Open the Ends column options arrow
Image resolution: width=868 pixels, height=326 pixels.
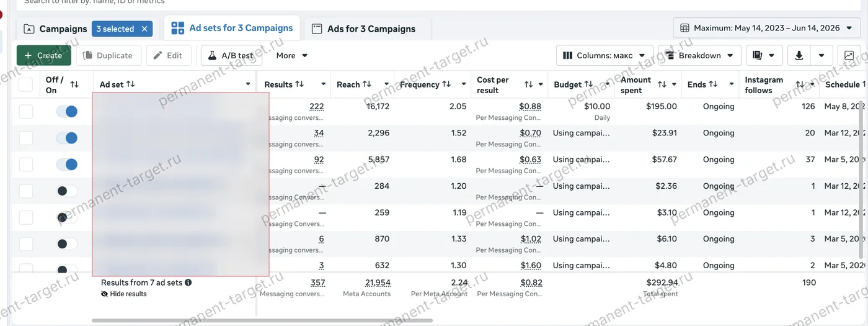click(732, 84)
